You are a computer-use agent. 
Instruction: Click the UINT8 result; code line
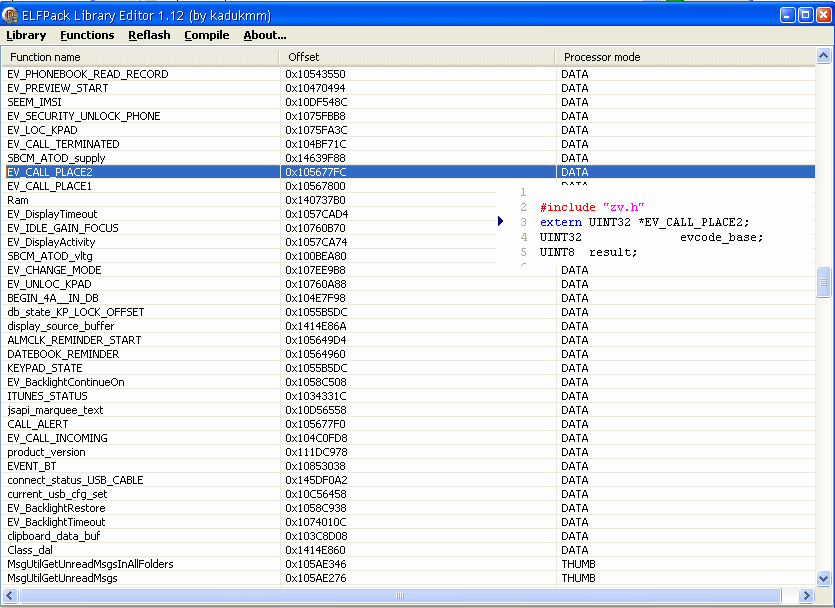pyautogui.click(x=588, y=252)
